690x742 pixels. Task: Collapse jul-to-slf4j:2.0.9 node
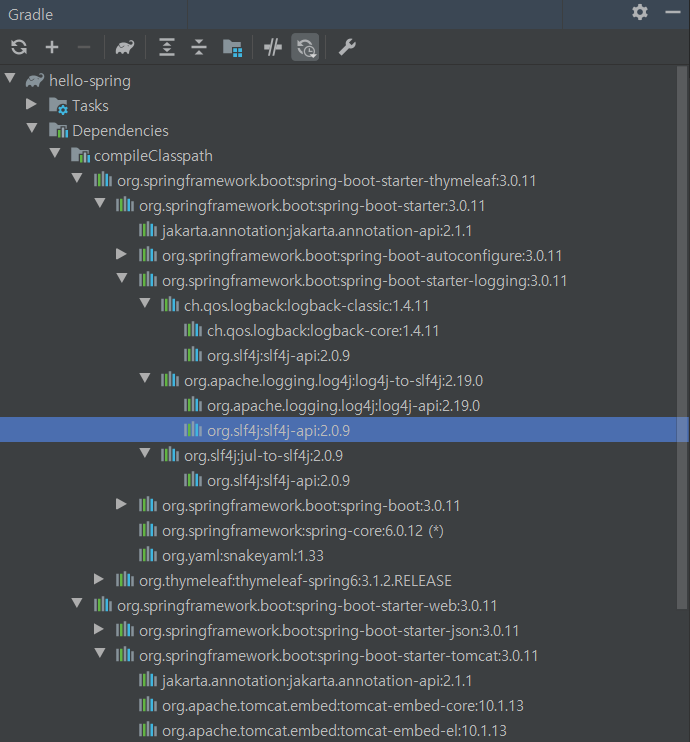(x=145, y=453)
